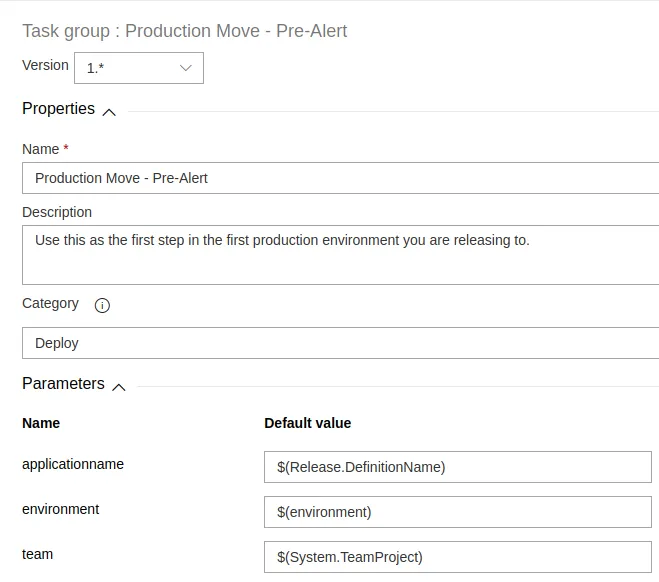659x582 pixels.
Task: Click the Name column header in Parameters
Action: click(41, 423)
